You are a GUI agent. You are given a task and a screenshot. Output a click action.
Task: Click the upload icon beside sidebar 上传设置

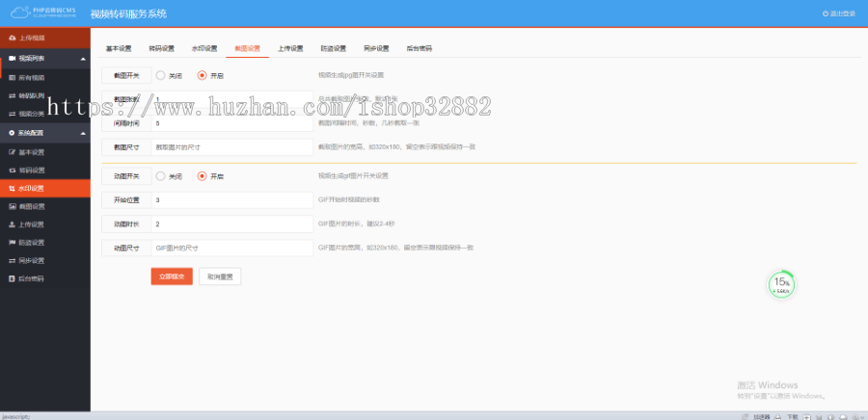pyautogui.click(x=13, y=224)
